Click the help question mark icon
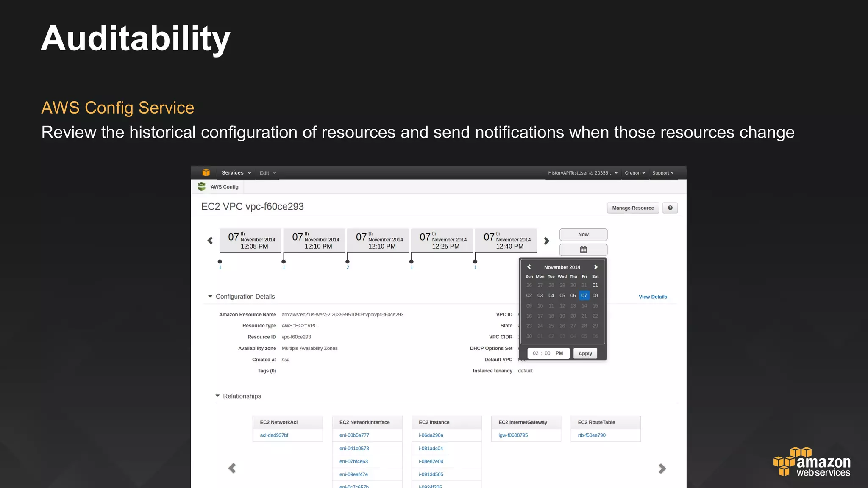 pos(670,208)
